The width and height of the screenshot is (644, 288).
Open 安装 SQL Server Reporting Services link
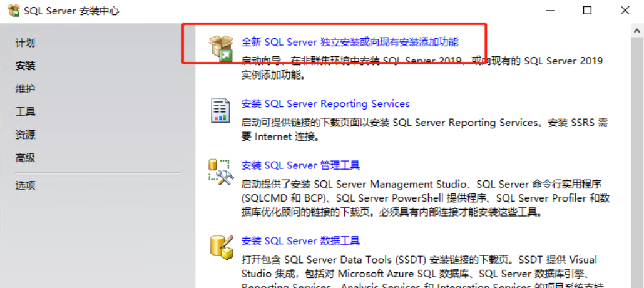point(325,103)
